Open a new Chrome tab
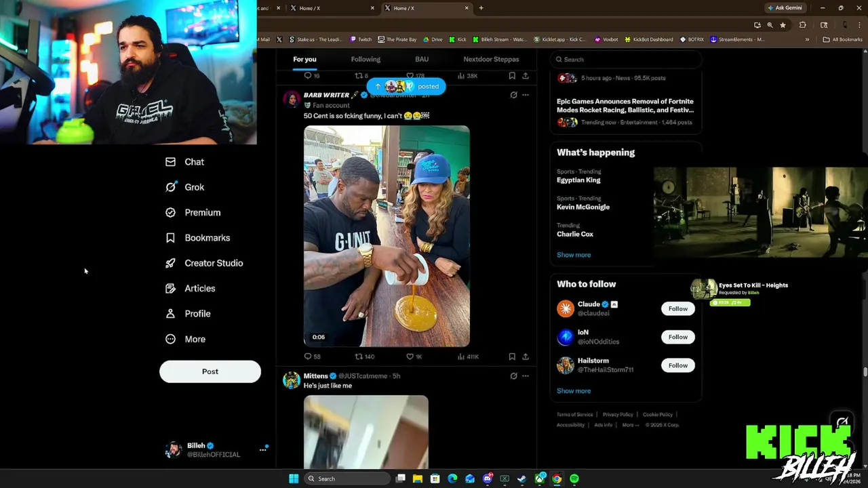 481,8
